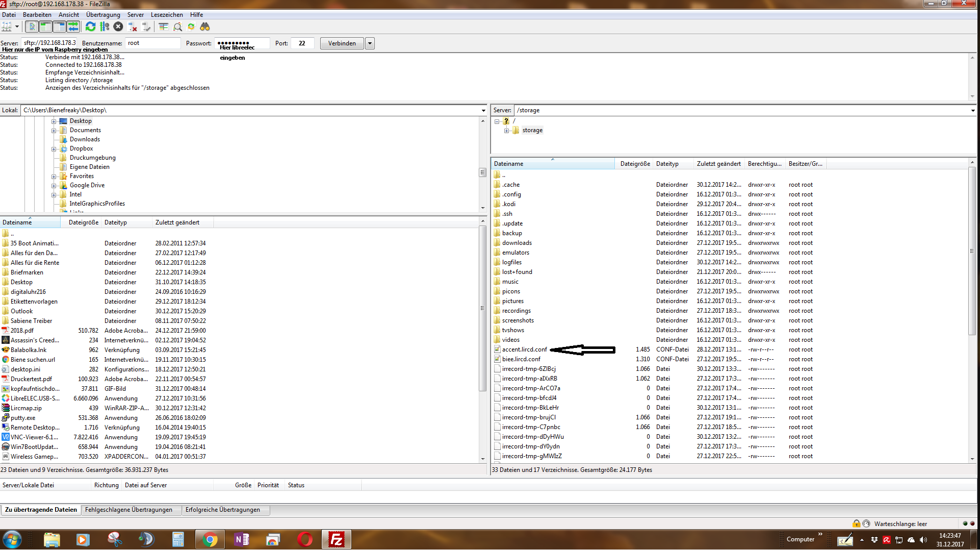Cancel the current operation

pyautogui.click(x=118, y=27)
